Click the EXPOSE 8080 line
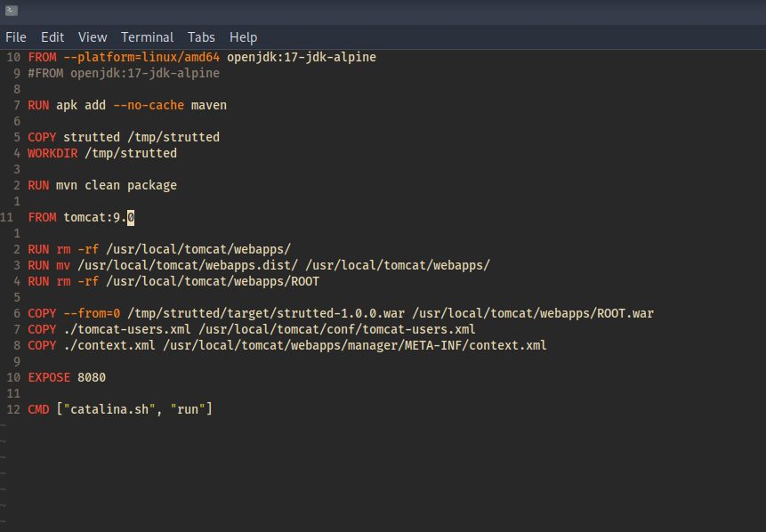The width and height of the screenshot is (766, 532). (67, 377)
